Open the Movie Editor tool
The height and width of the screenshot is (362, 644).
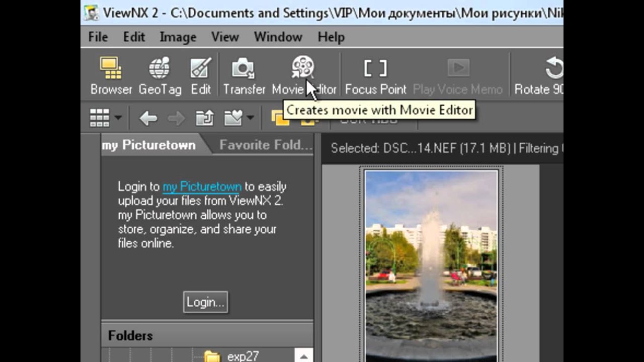303,76
